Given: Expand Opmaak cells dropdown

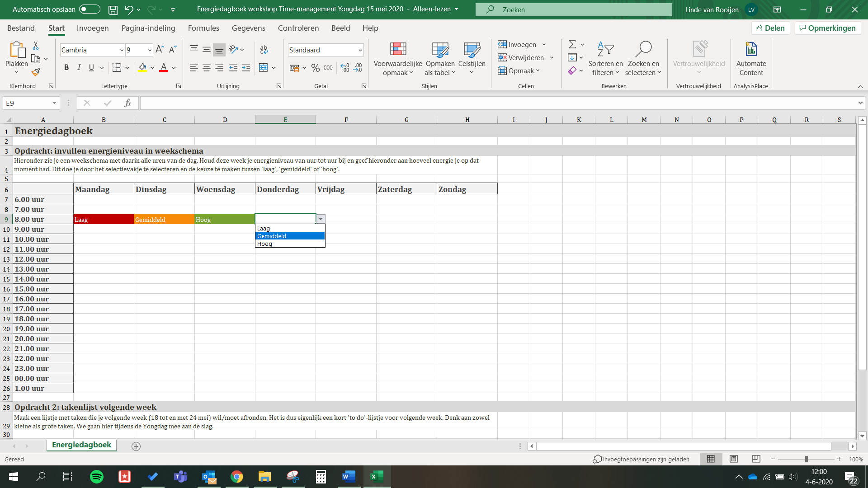Looking at the screenshot, I should (538, 70).
